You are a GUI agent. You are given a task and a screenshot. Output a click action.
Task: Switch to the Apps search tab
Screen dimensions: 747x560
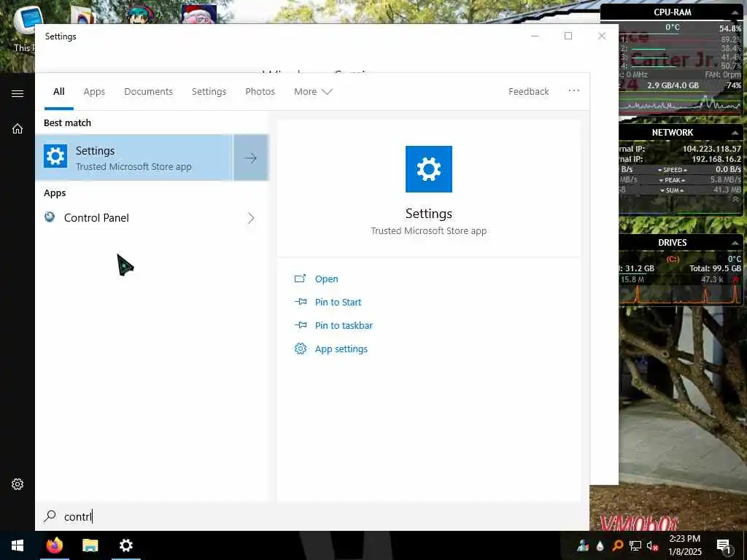pyautogui.click(x=94, y=91)
